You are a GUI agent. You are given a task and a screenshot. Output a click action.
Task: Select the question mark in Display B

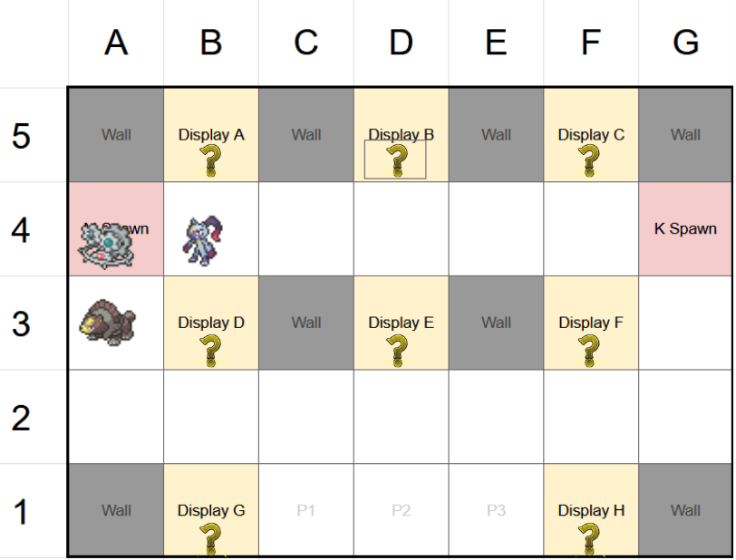tap(396, 160)
